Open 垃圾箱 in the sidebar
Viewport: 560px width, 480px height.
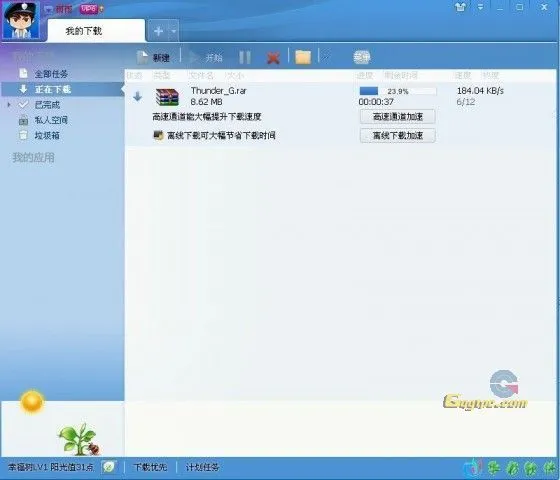pos(47,135)
